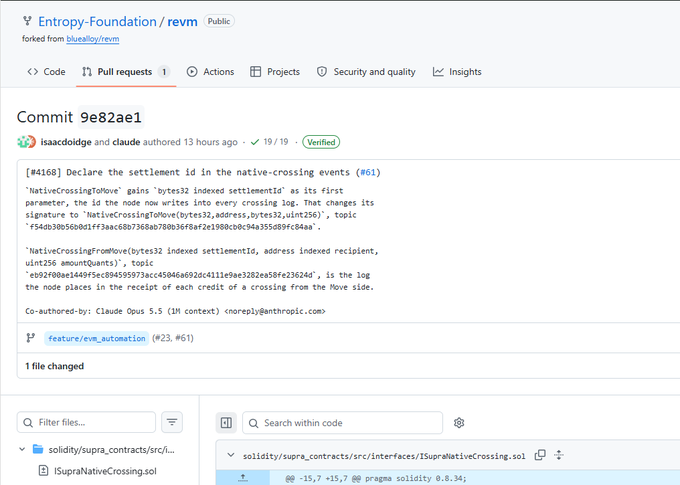
Task: Click the Projects table icon
Action: (255, 72)
